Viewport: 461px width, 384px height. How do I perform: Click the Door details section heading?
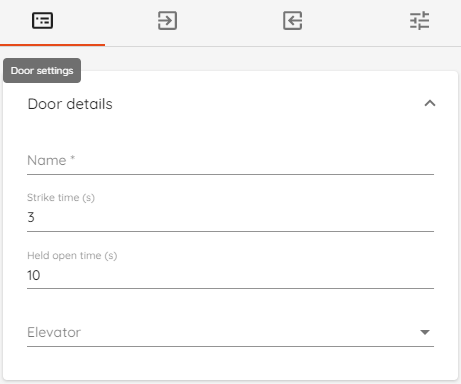coord(70,104)
